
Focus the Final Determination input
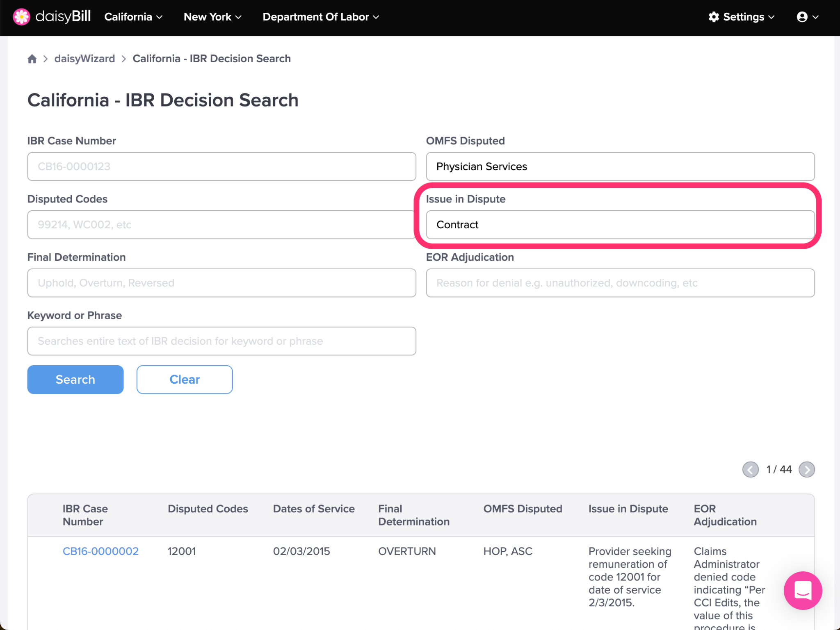221,283
